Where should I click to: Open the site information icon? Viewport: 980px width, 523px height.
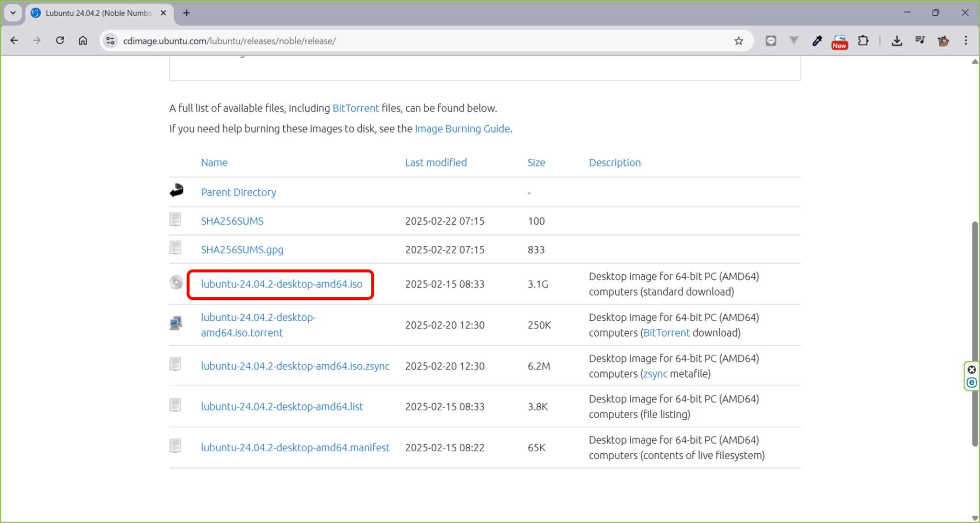pos(111,41)
